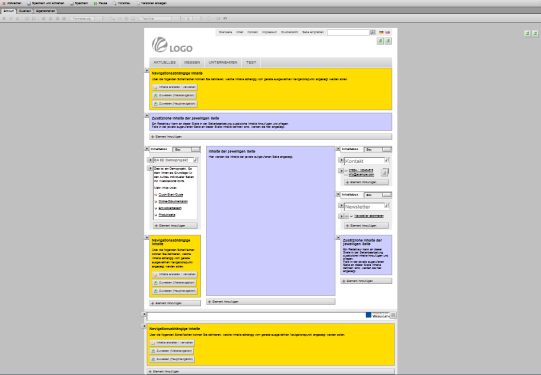
Task: Click small icon right of Wasserzeichen footer bar
Action: 393,315
